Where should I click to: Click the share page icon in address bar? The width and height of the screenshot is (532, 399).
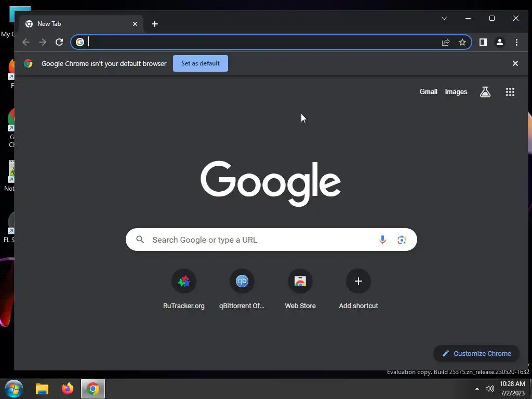point(445,42)
